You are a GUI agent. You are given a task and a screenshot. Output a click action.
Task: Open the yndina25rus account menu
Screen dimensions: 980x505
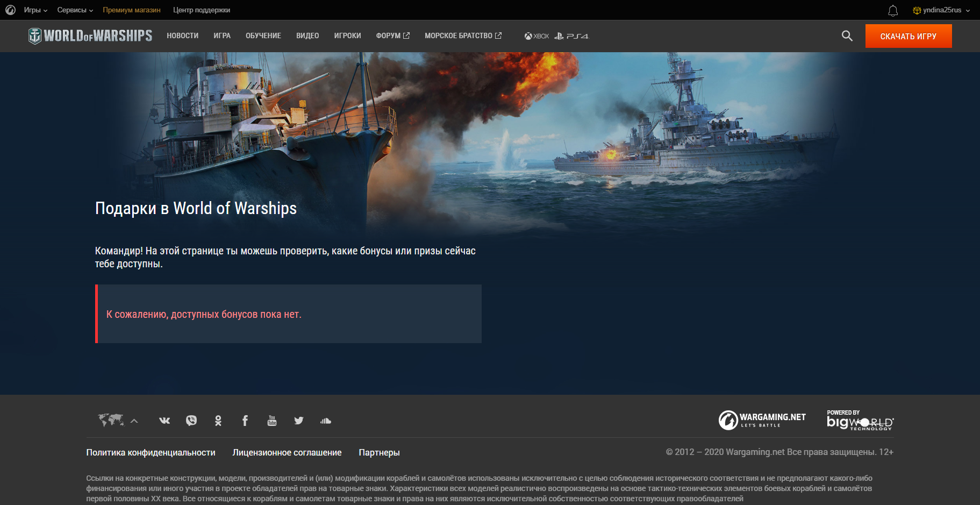941,10
